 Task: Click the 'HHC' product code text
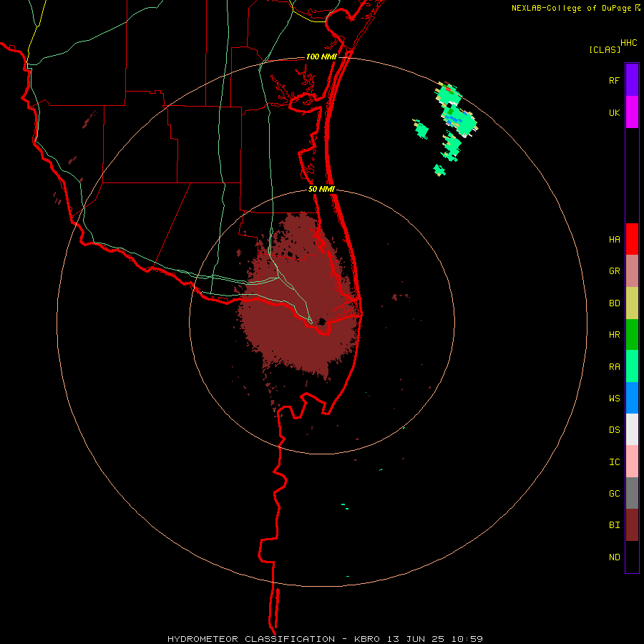[x=629, y=43]
